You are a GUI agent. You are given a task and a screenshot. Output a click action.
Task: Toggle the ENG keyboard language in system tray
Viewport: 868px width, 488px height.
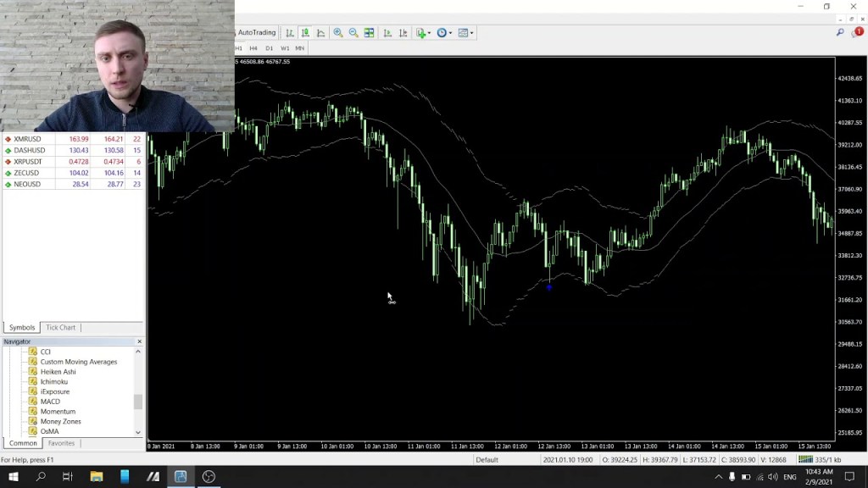pyautogui.click(x=788, y=477)
